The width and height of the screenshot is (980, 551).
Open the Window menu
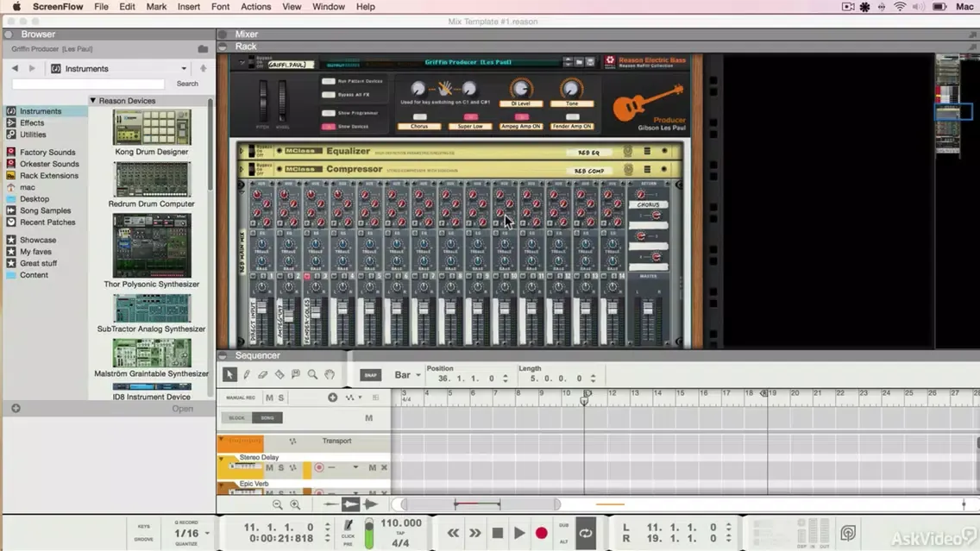(x=328, y=7)
